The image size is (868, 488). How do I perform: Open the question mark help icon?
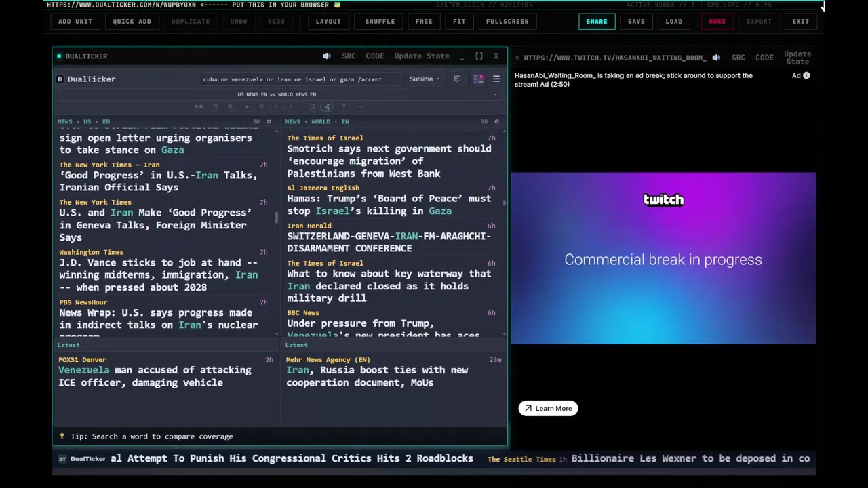pos(344,106)
